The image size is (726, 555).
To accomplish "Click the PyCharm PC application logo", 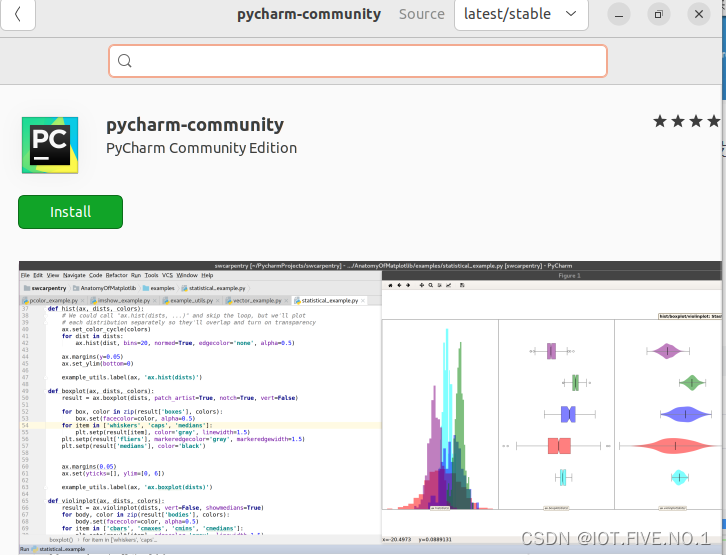I will tap(50, 145).
